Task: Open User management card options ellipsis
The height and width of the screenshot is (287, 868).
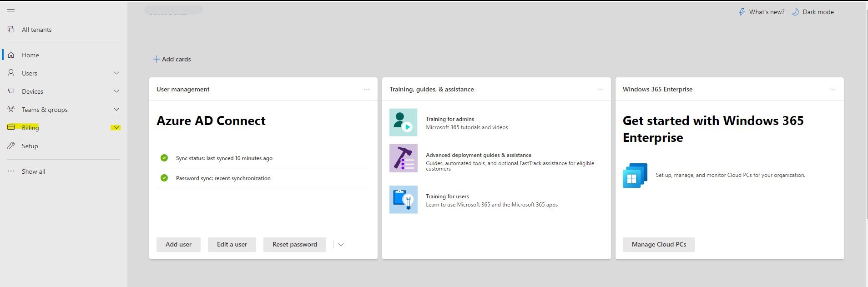Action: coord(367,90)
